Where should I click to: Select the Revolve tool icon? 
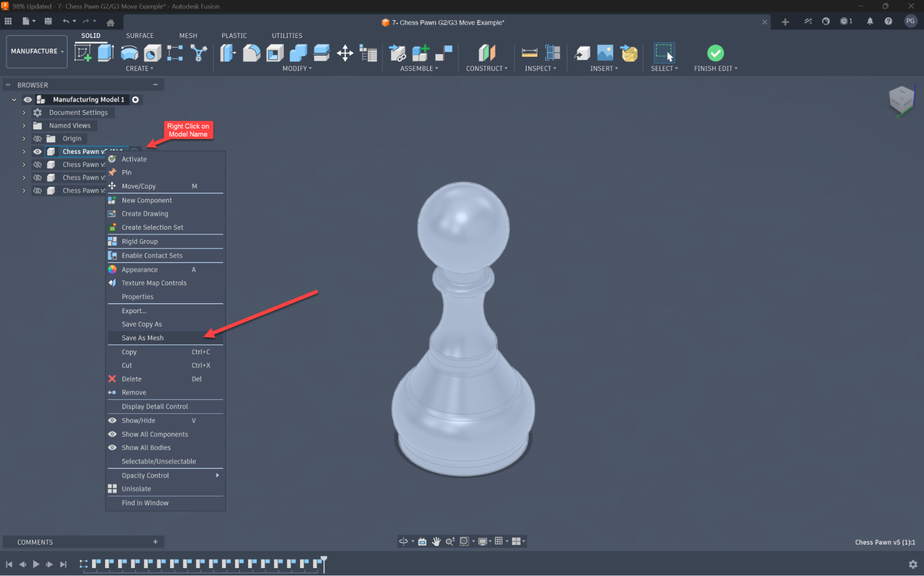pos(129,53)
